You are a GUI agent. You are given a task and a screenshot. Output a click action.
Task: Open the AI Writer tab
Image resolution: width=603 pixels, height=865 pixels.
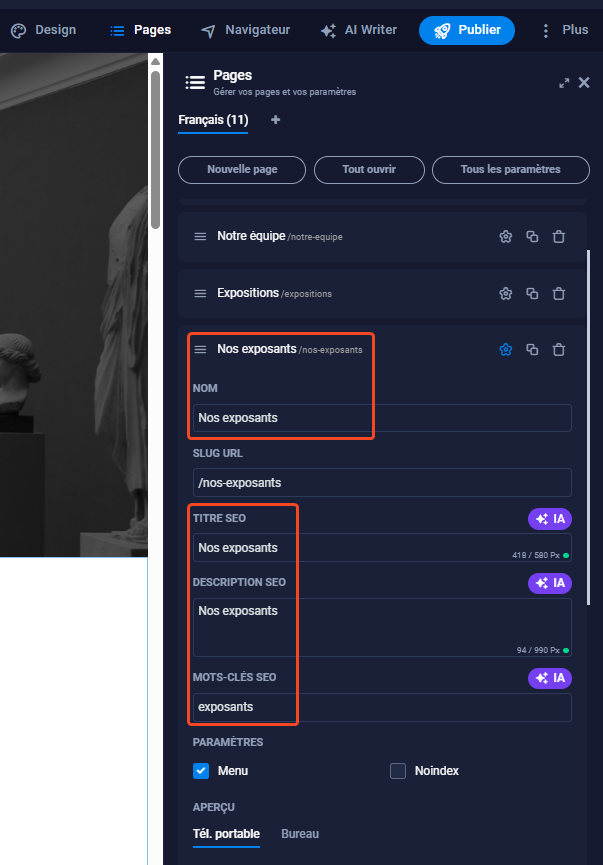[359, 30]
